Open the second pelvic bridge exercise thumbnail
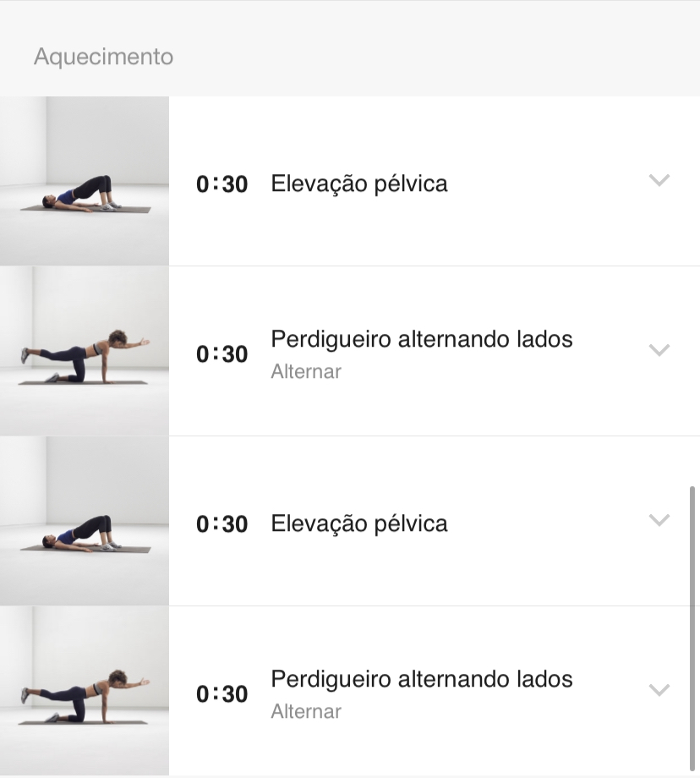Viewport: 700px width, 778px height. tap(85, 521)
